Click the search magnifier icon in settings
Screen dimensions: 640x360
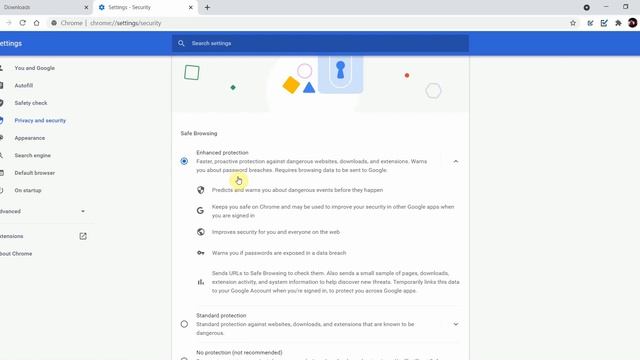click(x=181, y=43)
